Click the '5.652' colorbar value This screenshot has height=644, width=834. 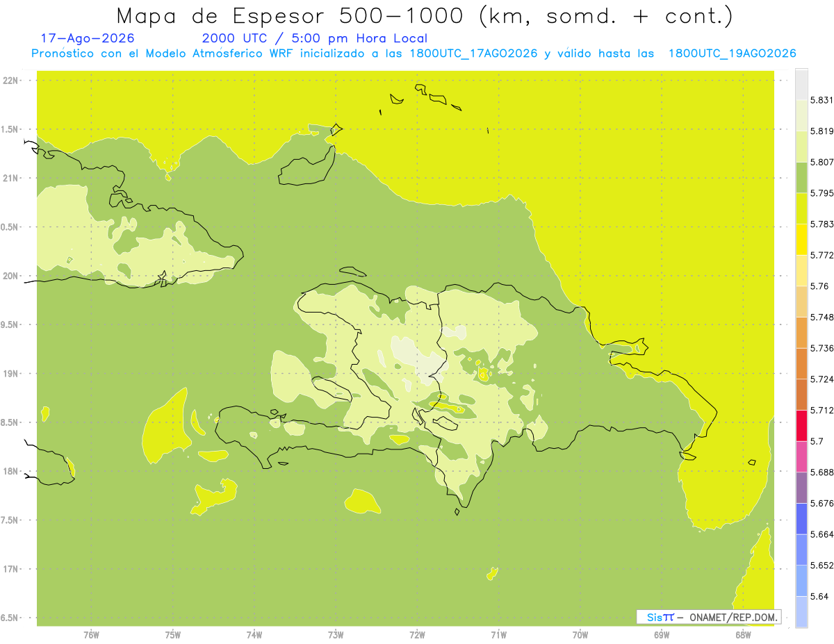821,565
